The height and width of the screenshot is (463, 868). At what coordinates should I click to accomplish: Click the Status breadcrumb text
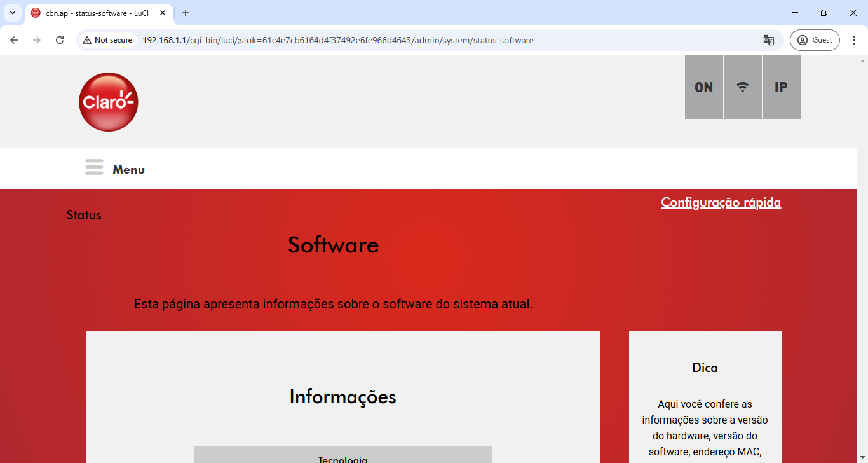tap(84, 215)
